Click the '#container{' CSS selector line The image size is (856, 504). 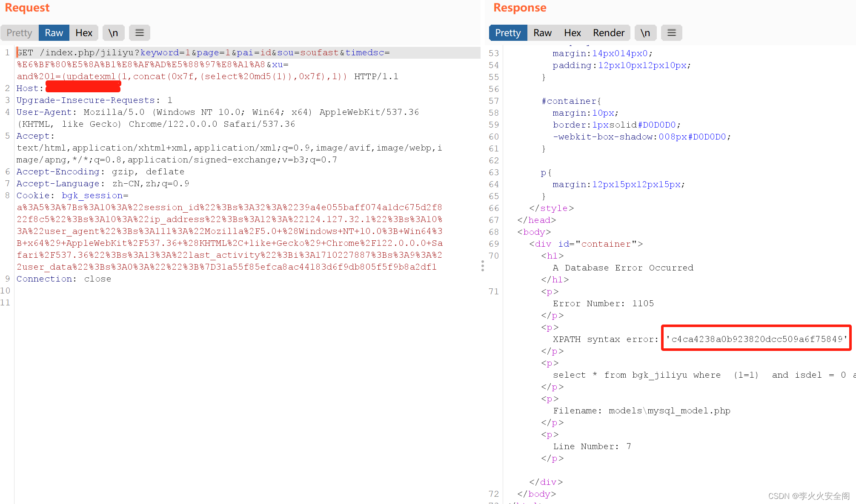(571, 101)
